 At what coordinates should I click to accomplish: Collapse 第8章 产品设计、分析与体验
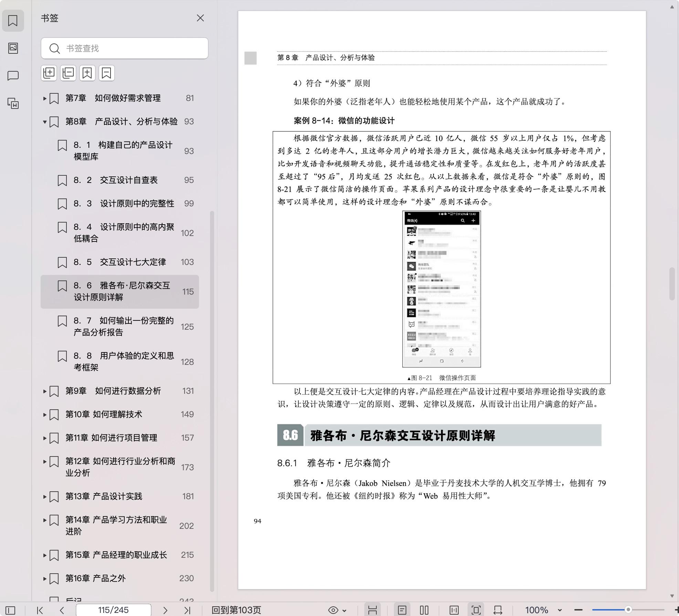(x=45, y=122)
